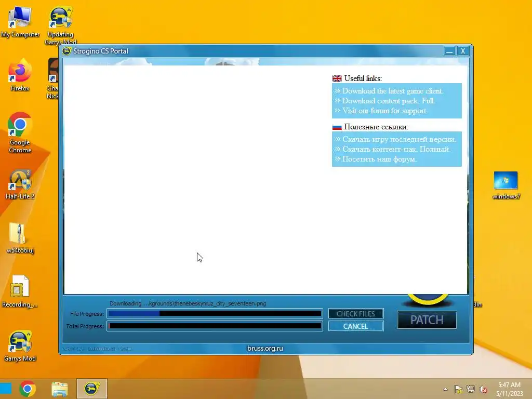Open the Updating Garrys Mod shortcut
This screenshot has height=399, width=532.
60,25
